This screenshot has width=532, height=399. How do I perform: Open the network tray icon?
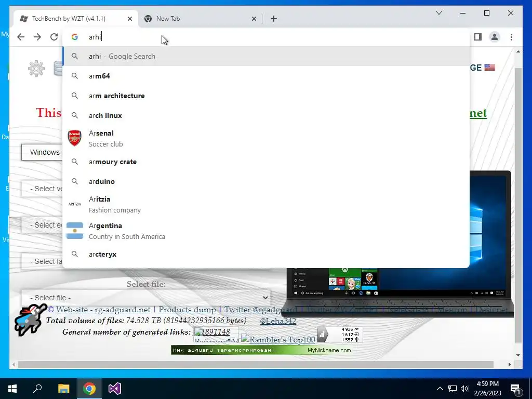453,389
